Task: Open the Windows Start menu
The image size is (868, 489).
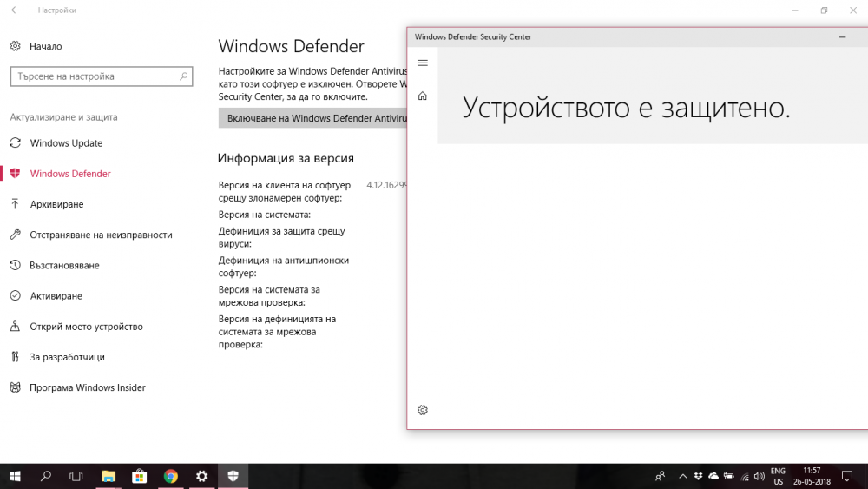Action: click(16, 476)
